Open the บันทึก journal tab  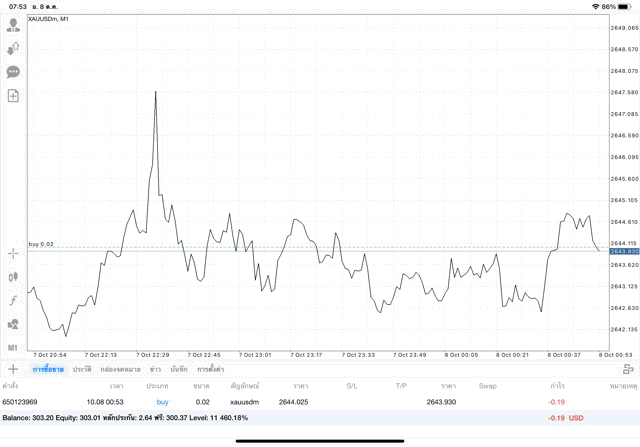point(179,369)
